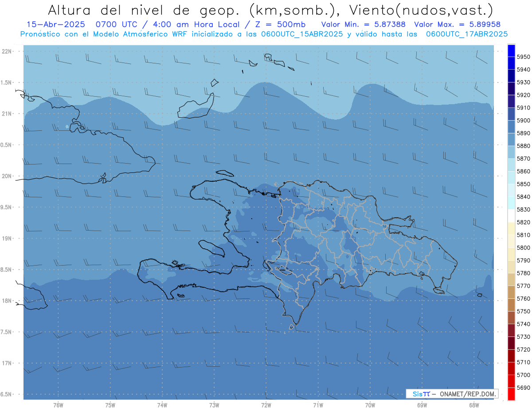This screenshot has width=532, height=411.
Task: Click the colorbar value '5900'
Action: pyautogui.click(x=524, y=120)
